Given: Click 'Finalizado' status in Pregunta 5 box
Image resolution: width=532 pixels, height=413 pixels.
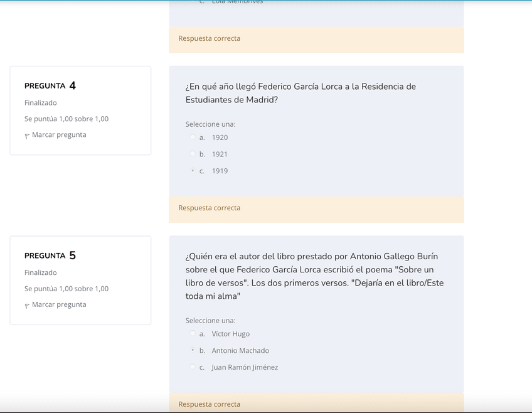Looking at the screenshot, I should tap(41, 272).
